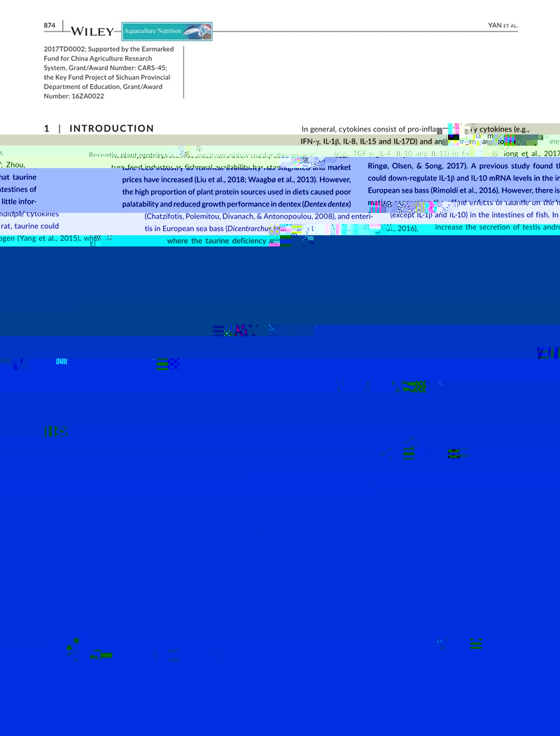Select 'tis in European sea bass' text

pyautogui.click(x=184, y=228)
